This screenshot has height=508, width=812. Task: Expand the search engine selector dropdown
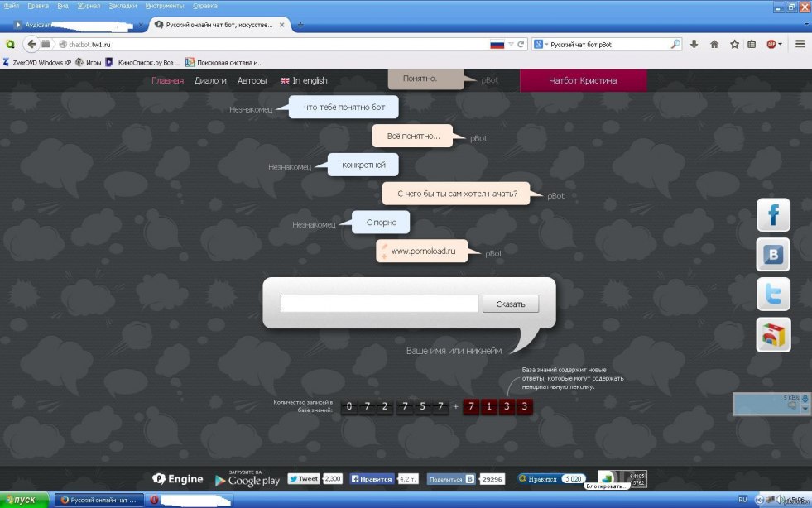pos(545,44)
